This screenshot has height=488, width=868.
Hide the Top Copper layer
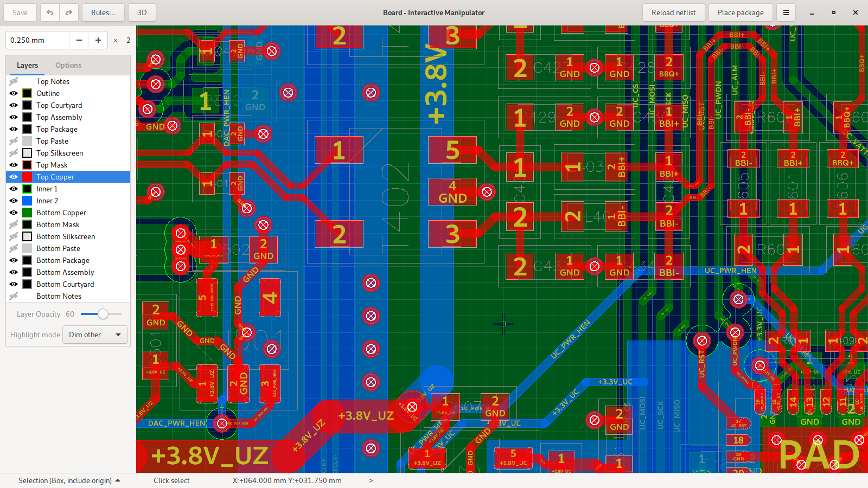tap(14, 177)
